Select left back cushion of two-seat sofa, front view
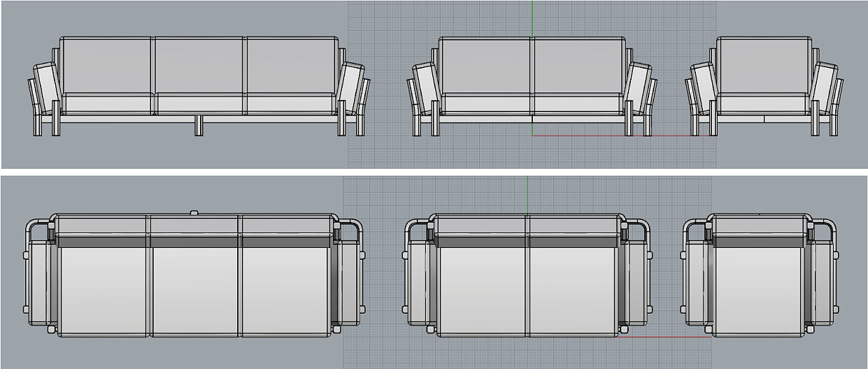This screenshot has width=868, height=369. [485, 65]
